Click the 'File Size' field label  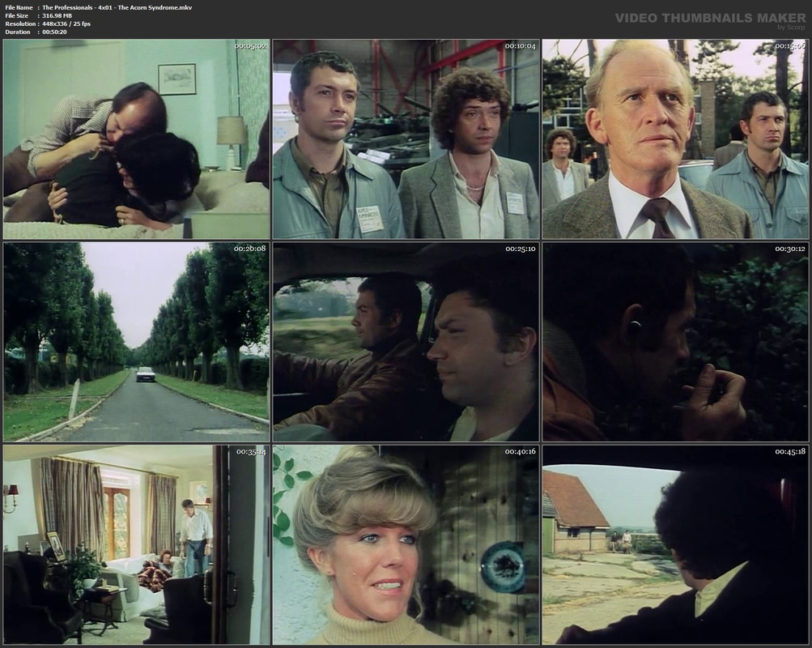(x=16, y=15)
